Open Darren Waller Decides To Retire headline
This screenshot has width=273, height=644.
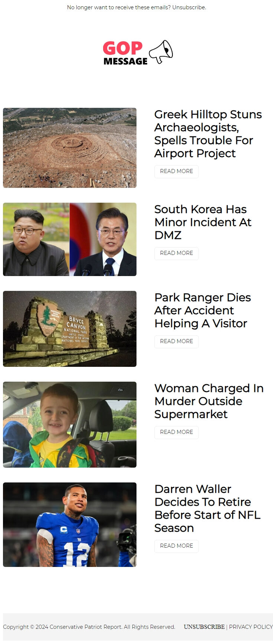(x=207, y=508)
